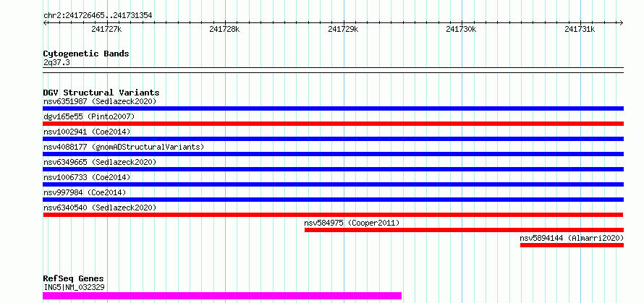Select the nsv1006733 (Coe2014) variant bar

point(333,184)
